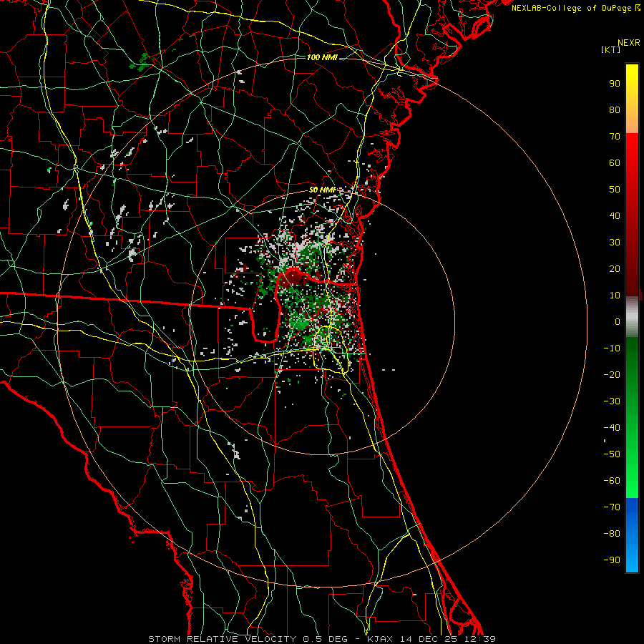Select the 50 value on the velocity scale
644x644 pixels.
615,190
